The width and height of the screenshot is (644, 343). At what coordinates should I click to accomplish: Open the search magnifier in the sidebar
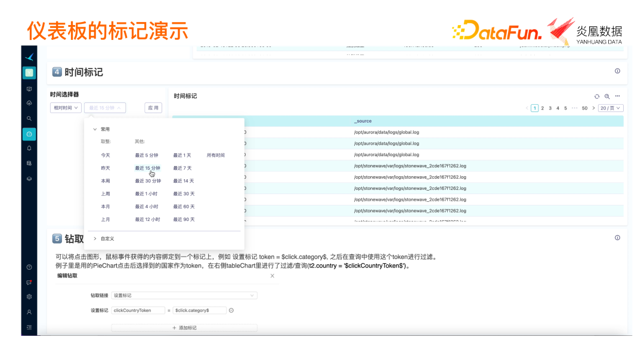(x=29, y=119)
